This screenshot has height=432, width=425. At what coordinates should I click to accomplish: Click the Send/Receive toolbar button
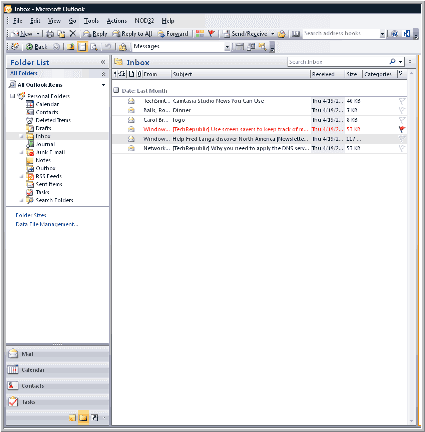click(246, 34)
